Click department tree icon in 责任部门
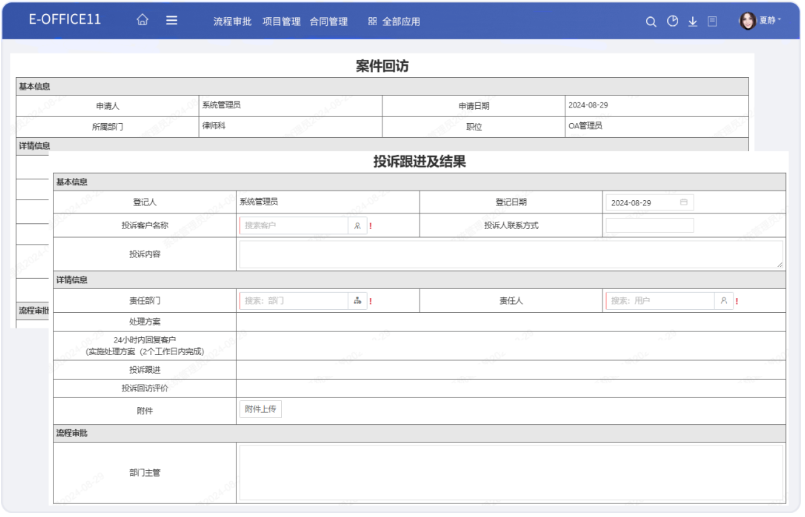This screenshot has height=517, width=805. point(357,301)
